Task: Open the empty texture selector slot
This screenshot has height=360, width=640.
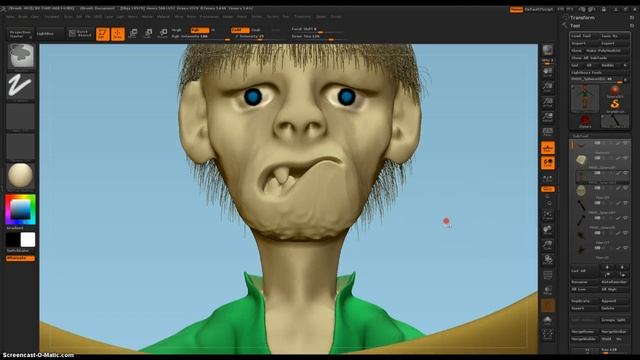Action: (20, 146)
